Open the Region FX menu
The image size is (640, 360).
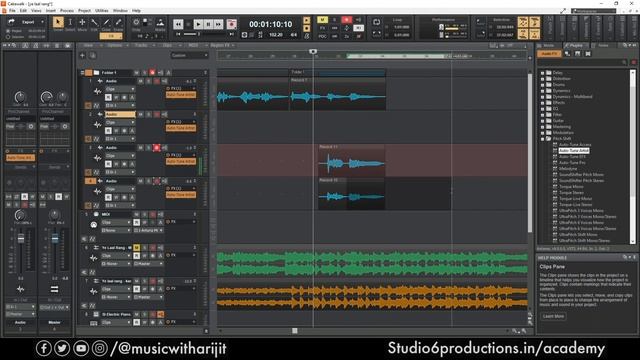coord(220,45)
